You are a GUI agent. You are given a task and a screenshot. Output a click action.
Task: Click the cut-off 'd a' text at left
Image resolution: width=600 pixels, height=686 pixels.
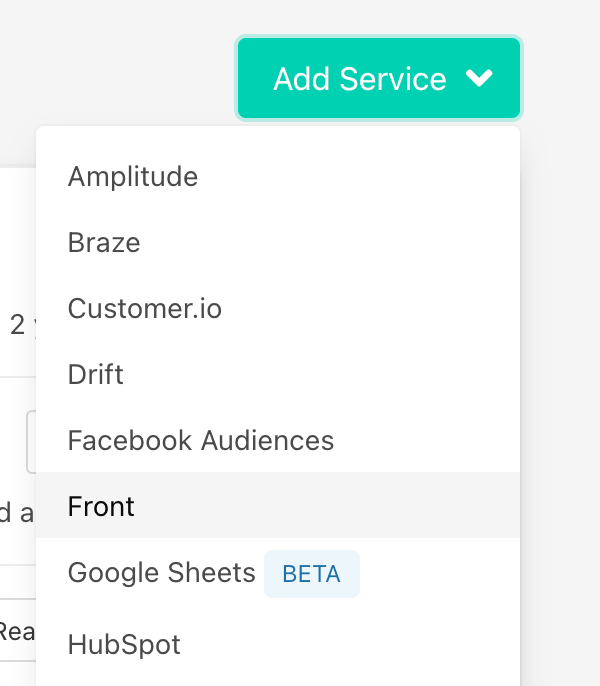coord(17,513)
